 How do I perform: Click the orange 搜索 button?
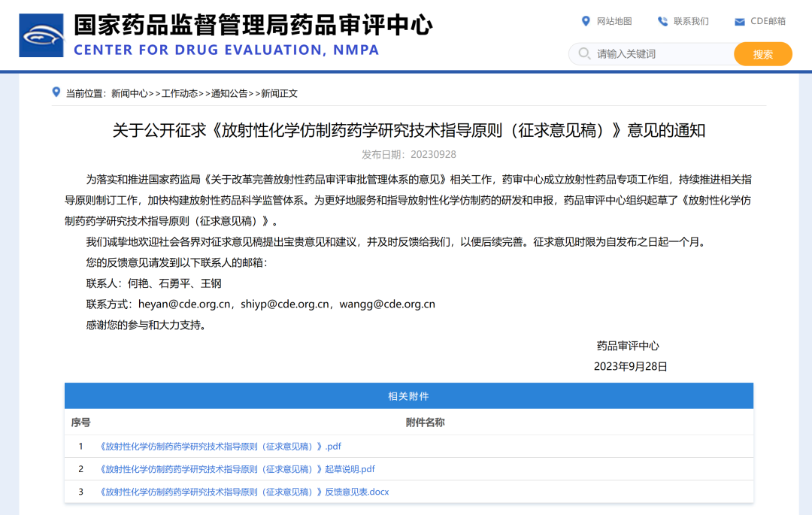click(x=763, y=54)
